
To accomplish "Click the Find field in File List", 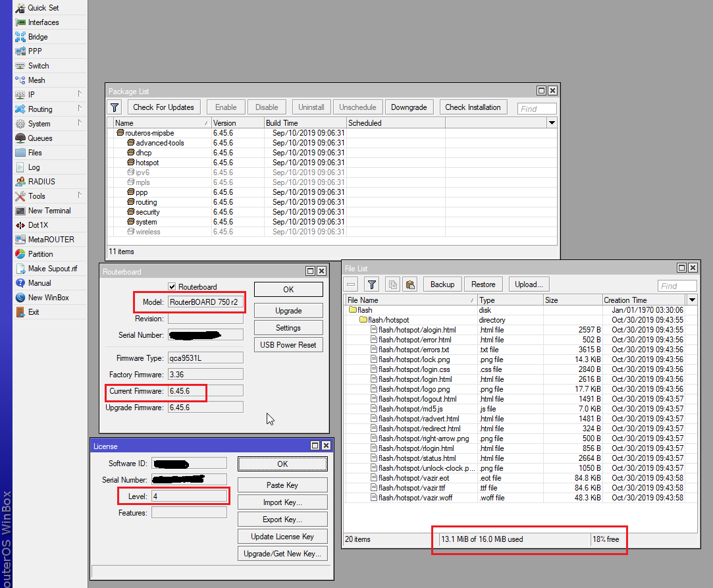I will pyautogui.click(x=677, y=286).
